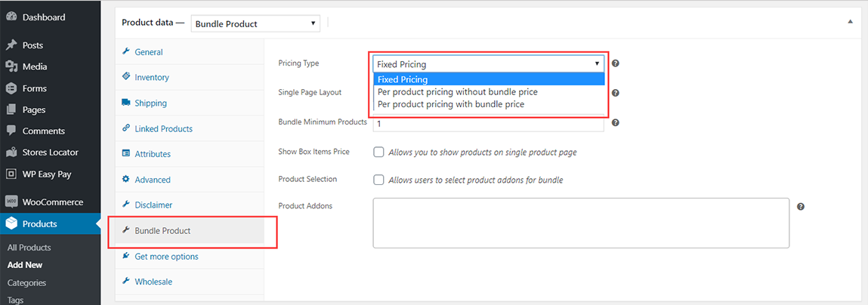Image resolution: width=868 pixels, height=305 pixels.
Task: Tick the Product Selection checkbox
Action: tap(379, 180)
